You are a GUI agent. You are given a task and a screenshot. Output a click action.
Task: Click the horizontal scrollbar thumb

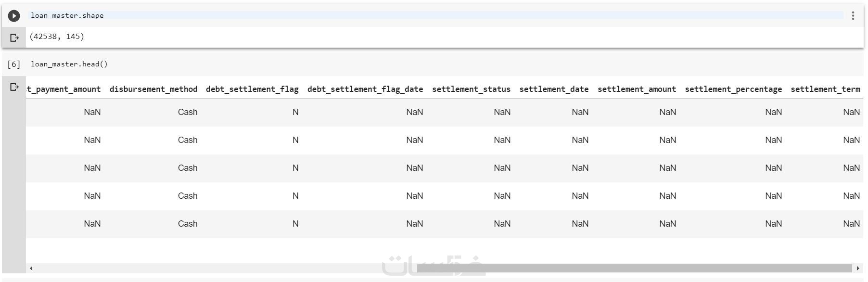tap(634, 268)
